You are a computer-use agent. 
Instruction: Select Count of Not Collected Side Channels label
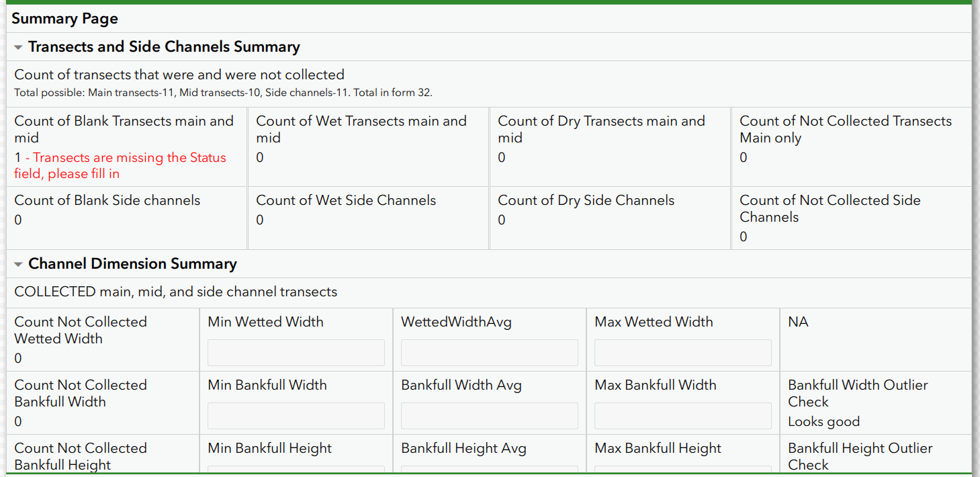830,208
